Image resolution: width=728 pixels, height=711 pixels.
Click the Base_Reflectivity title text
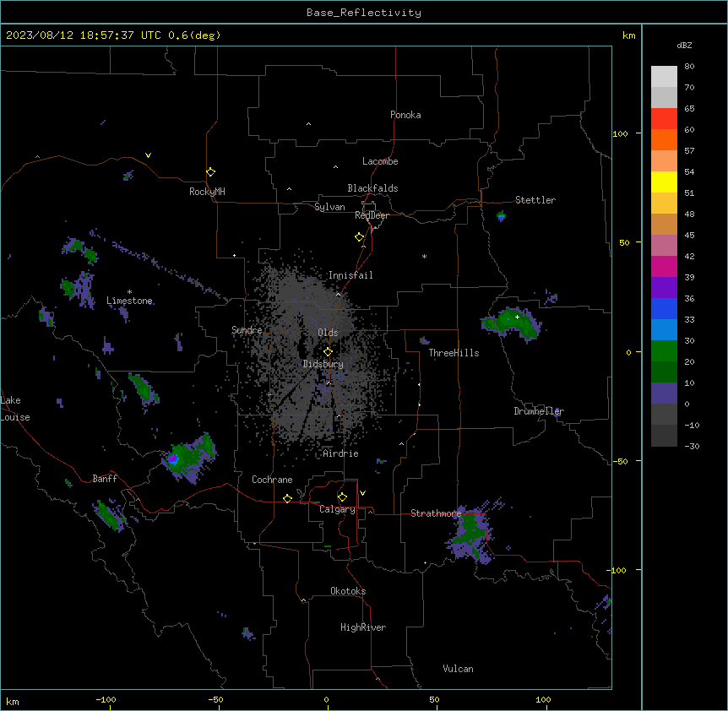pos(364,13)
